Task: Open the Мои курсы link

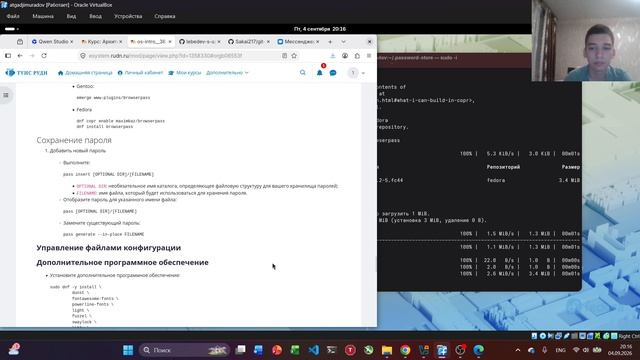Action: pyautogui.click(x=184, y=73)
